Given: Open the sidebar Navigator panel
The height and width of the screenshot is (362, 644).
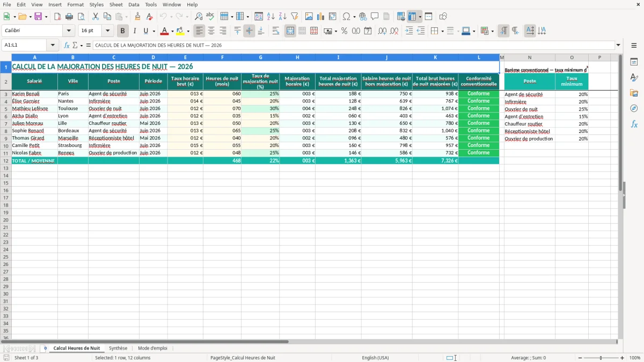Looking at the screenshot, I should (x=634, y=109).
